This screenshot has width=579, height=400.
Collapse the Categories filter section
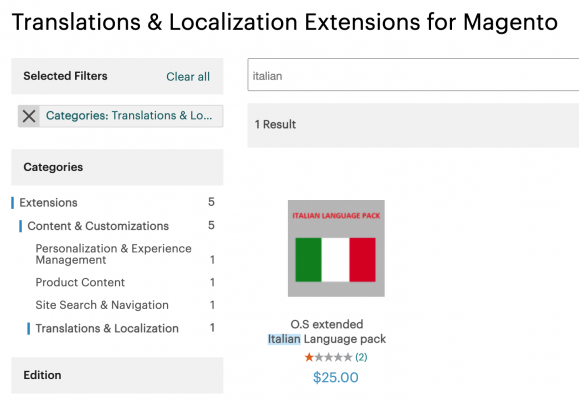pos(117,167)
